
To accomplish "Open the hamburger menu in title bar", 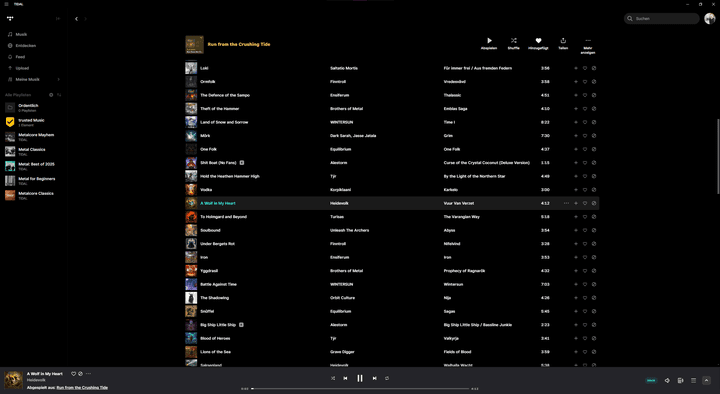I will (x=6, y=4).
